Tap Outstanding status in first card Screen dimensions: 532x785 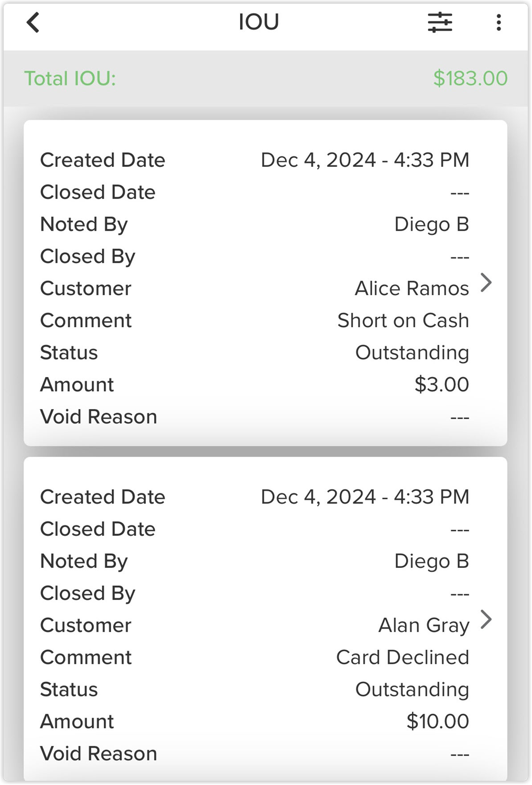[x=412, y=353]
